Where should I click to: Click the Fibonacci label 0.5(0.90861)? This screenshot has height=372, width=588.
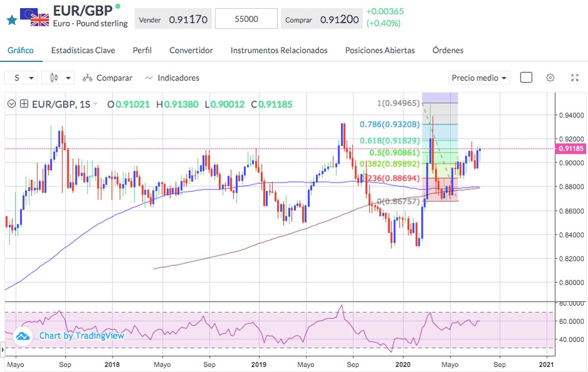395,153
